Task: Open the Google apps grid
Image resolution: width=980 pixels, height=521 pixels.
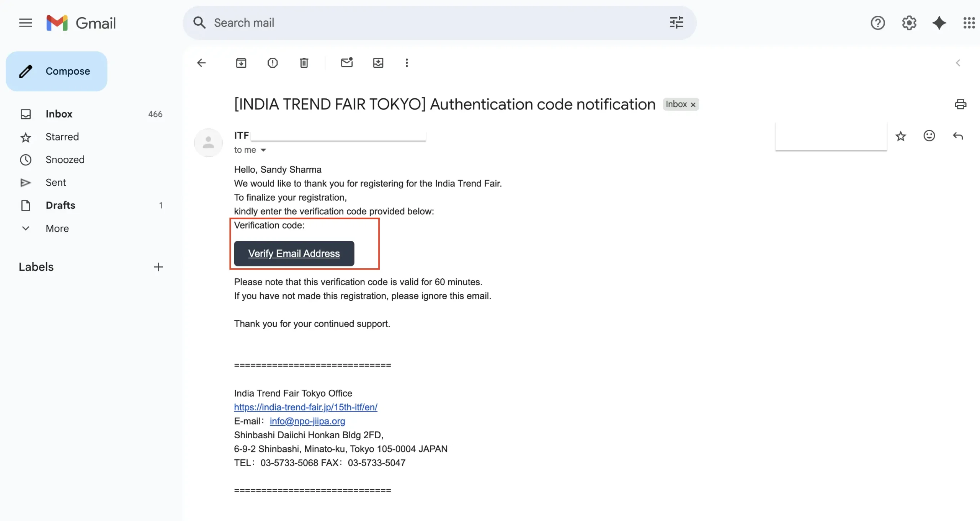Action: 969,23
